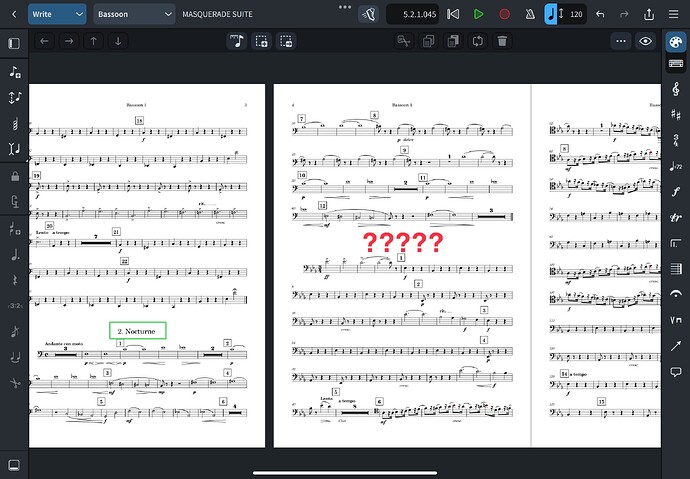Paste the clipboard contents
The width and height of the screenshot is (690, 479).
tap(453, 41)
